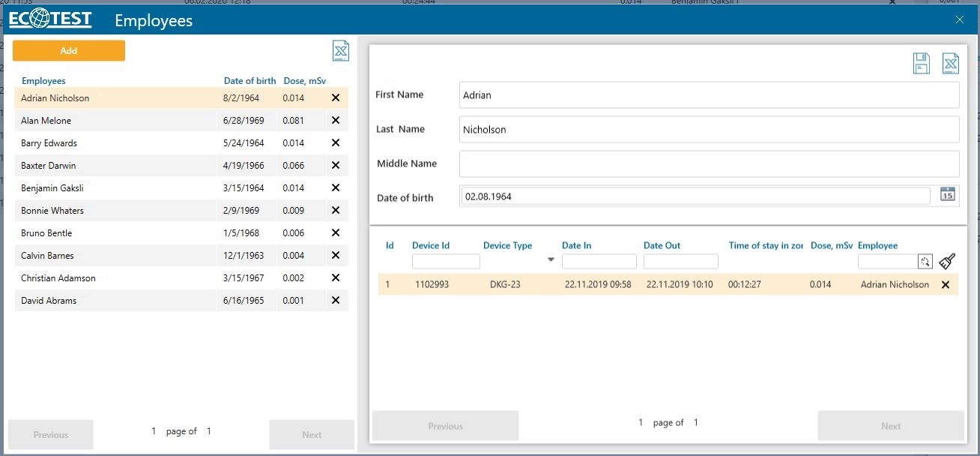Select Benjamin Gaksli in the employee list
Screen dimensions: 980x456
(x=52, y=188)
